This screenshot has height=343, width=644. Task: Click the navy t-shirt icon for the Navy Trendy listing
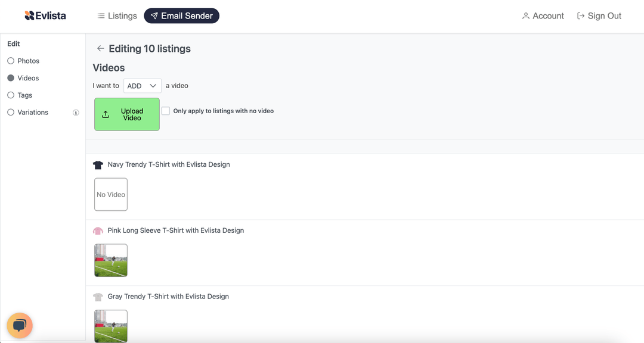pos(98,164)
